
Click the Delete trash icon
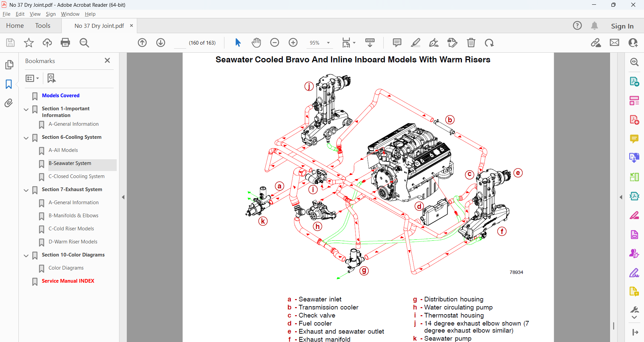471,43
